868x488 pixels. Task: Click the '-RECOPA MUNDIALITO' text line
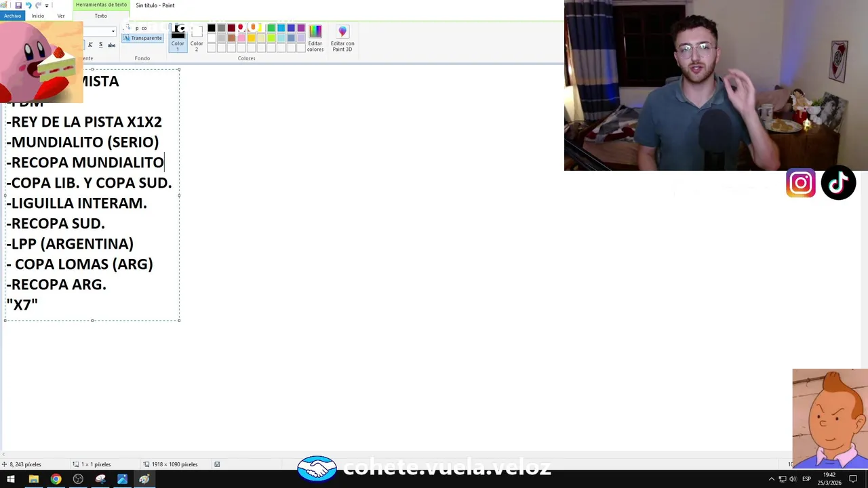point(85,163)
